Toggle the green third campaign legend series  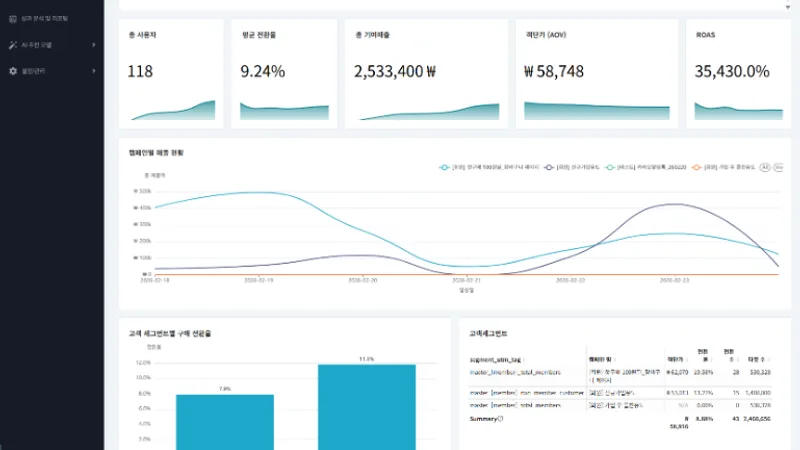pyautogui.click(x=645, y=167)
